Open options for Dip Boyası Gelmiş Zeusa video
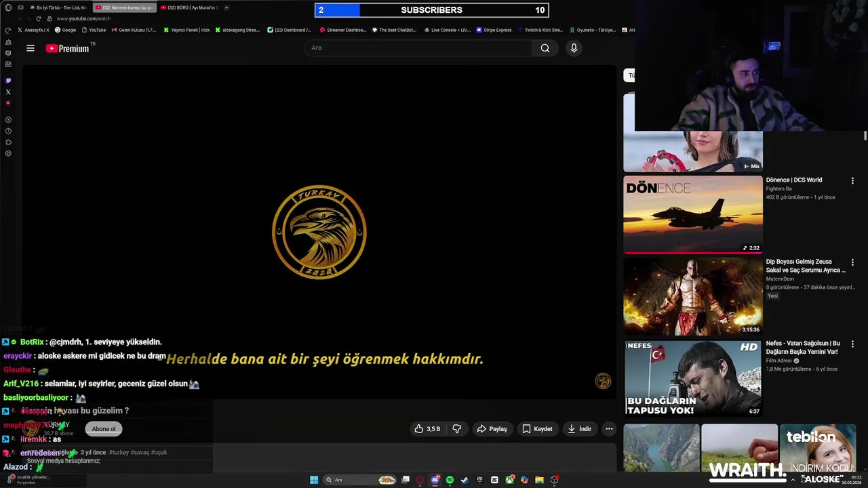Image resolution: width=868 pixels, height=488 pixels. tap(852, 262)
